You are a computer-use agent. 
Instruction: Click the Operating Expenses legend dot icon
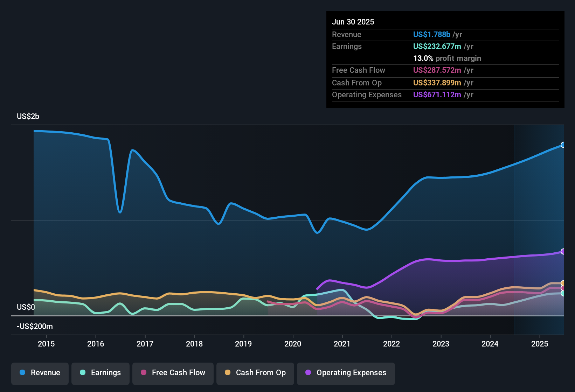pos(308,373)
